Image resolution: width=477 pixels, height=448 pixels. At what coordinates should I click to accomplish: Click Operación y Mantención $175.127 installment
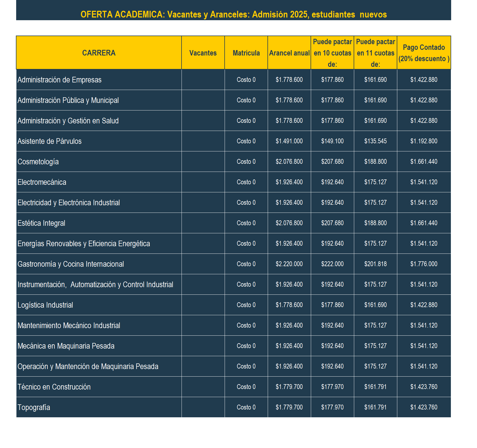coord(375,366)
